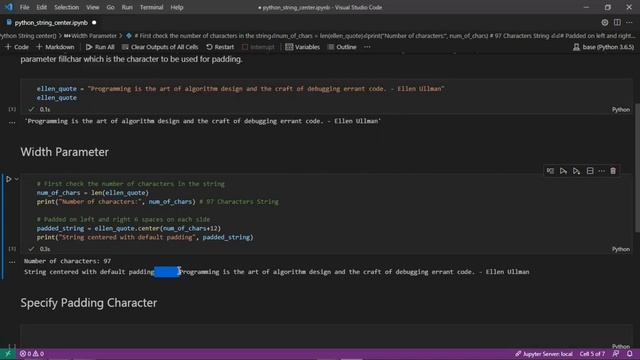Image resolution: width=640 pixels, height=360 pixels.
Task: Click the feedback status bar icon
Action: coord(616,354)
